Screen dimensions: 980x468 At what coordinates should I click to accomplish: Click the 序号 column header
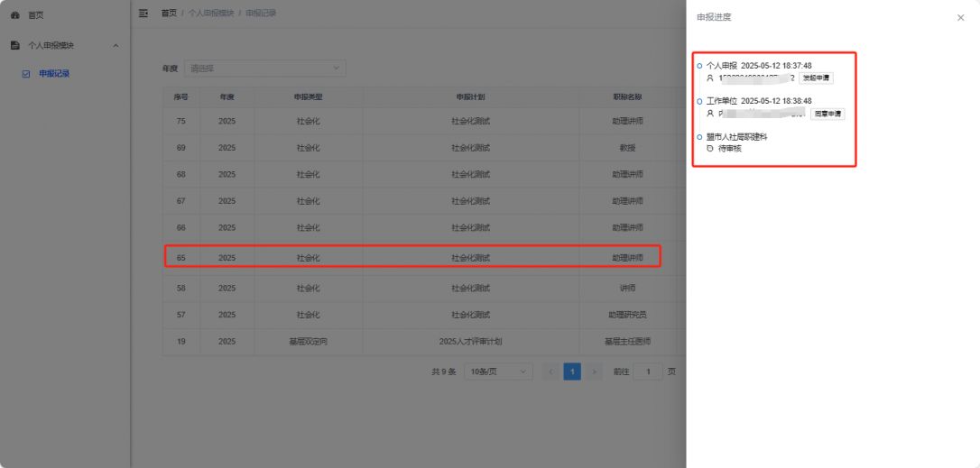pos(181,97)
